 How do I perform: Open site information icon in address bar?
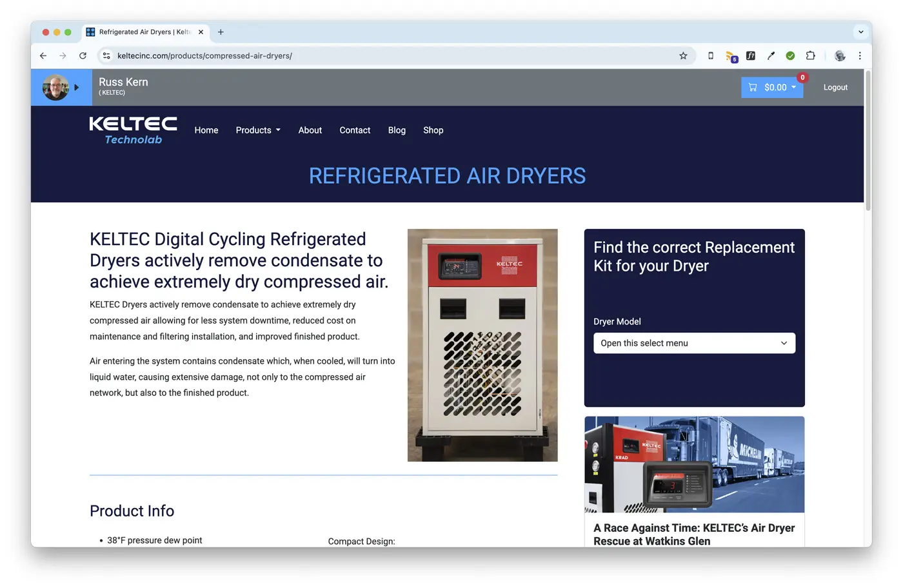tap(107, 56)
